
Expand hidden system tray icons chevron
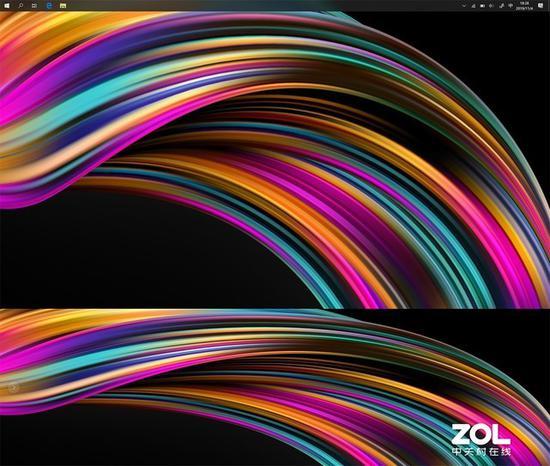click(464, 6)
